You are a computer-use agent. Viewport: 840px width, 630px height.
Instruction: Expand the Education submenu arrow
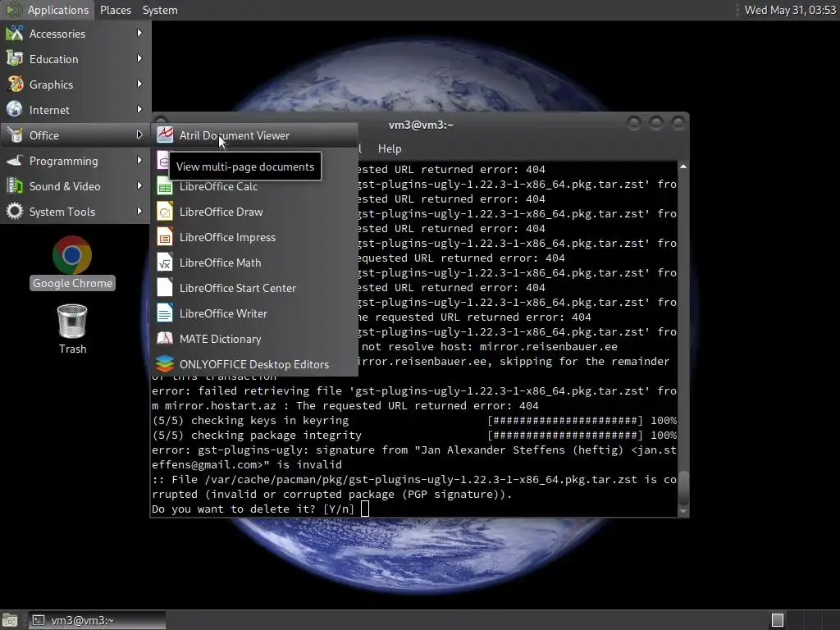139,58
